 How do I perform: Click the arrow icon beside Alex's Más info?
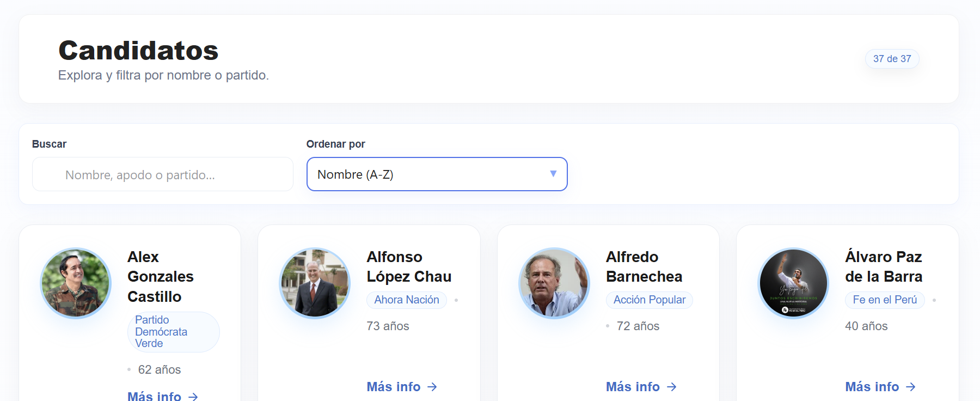tap(193, 397)
